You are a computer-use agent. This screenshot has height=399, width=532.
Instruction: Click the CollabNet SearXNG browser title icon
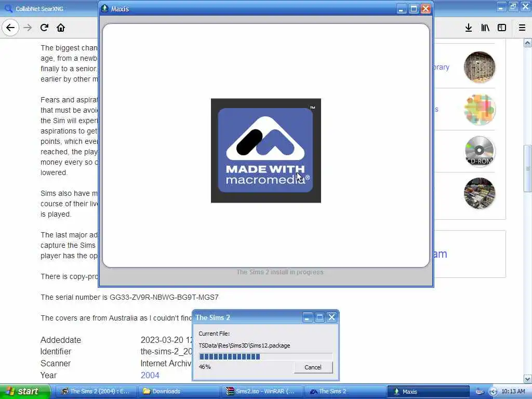pyautogui.click(x=8, y=8)
